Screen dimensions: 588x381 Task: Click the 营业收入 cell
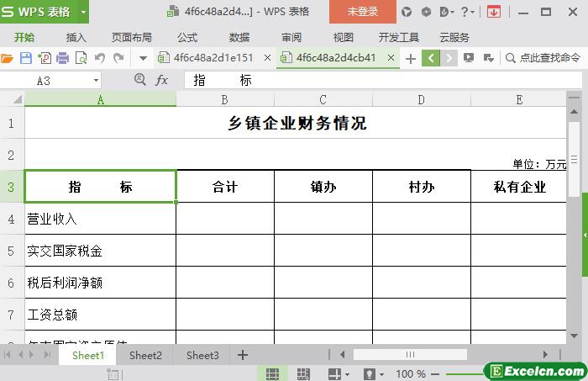(100, 219)
